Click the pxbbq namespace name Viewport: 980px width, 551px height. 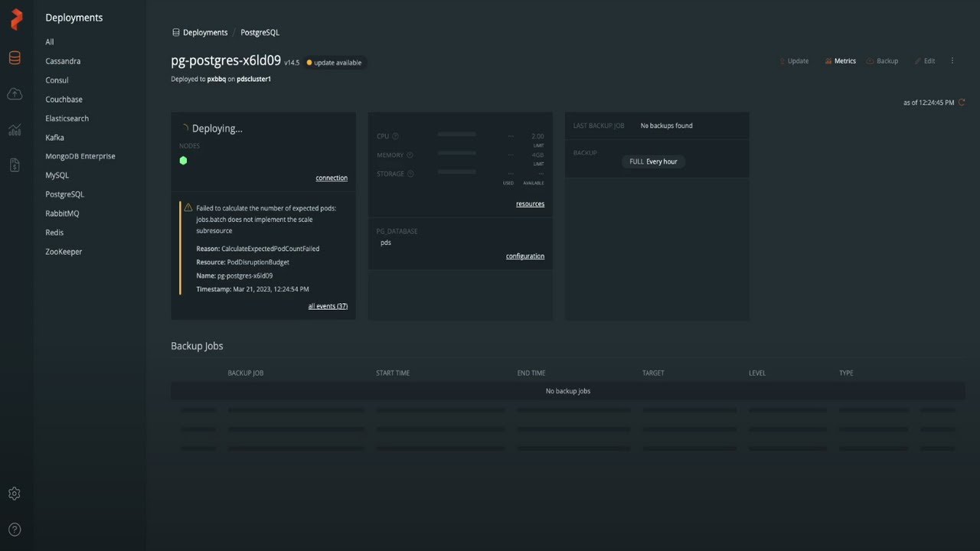point(217,79)
